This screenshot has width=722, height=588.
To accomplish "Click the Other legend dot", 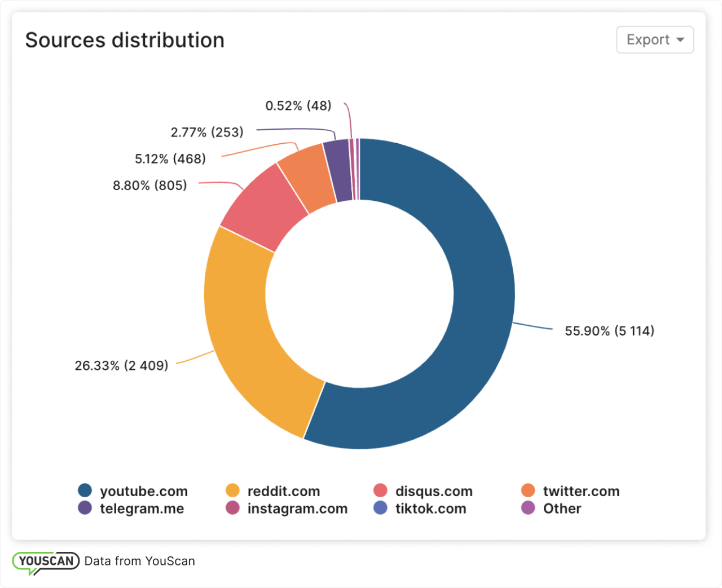I will point(528,508).
